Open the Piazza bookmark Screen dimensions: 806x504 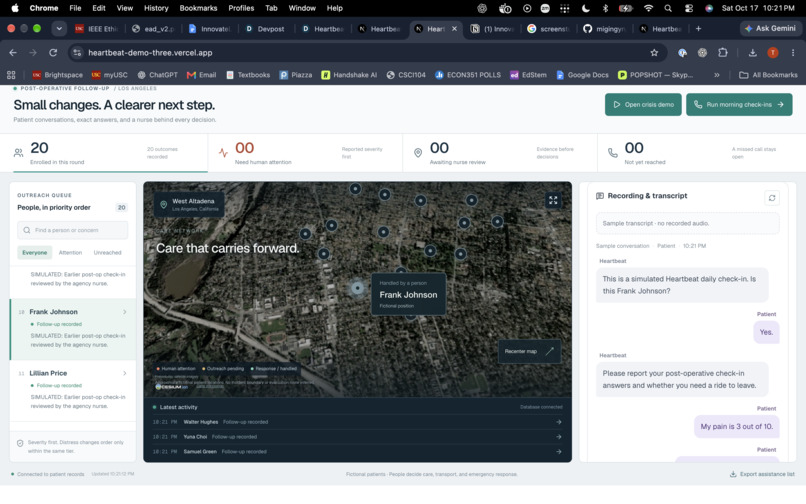click(x=296, y=75)
